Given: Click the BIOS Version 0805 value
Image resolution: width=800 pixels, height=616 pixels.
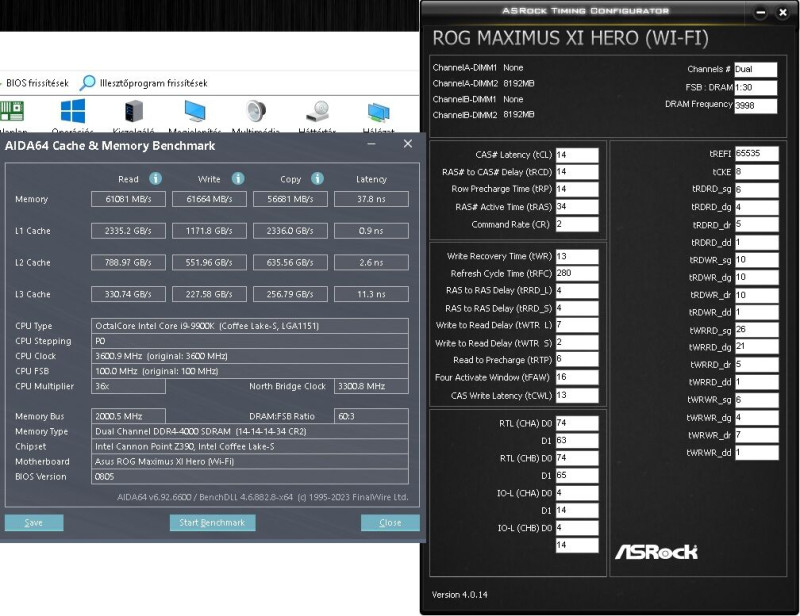Looking at the screenshot, I should (x=250, y=476).
